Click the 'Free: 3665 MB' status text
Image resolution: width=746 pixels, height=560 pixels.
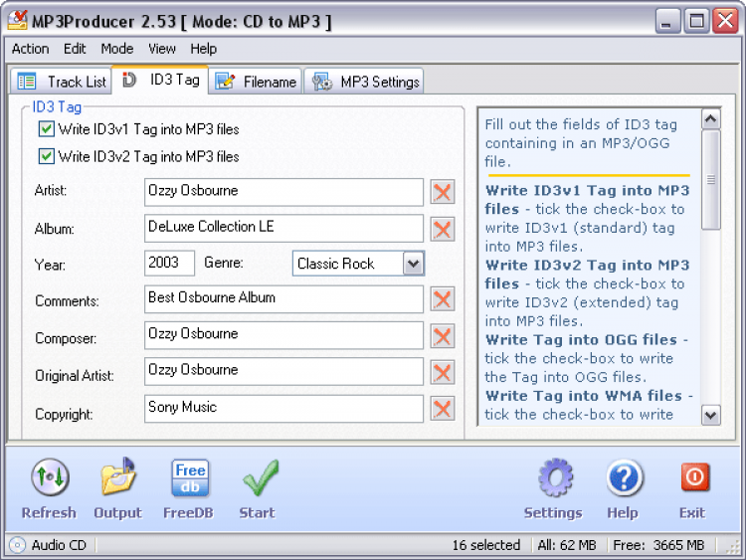coord(658,545)
